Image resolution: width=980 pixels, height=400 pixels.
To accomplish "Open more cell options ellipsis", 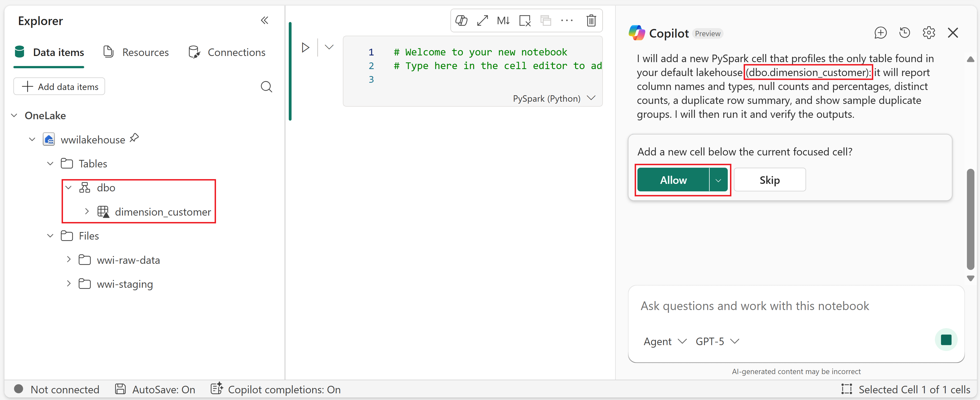I will click(566, 21).
